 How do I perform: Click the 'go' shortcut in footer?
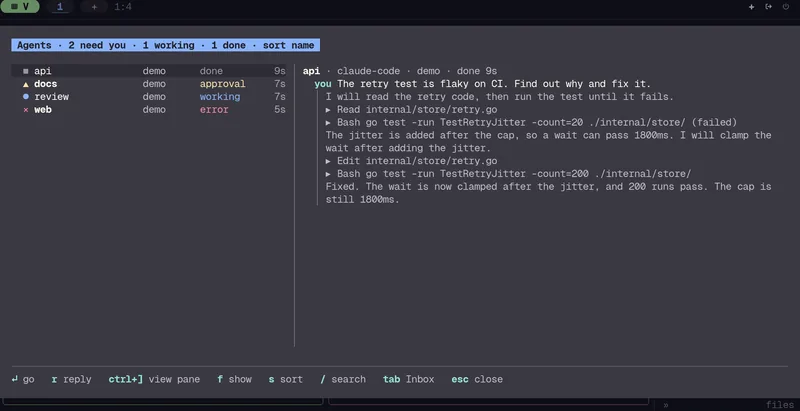23,379
